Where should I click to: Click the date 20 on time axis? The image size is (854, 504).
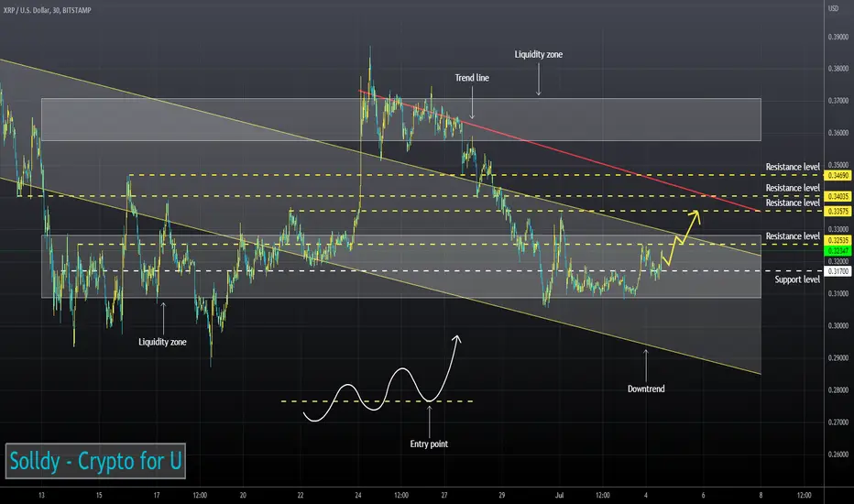243,495
